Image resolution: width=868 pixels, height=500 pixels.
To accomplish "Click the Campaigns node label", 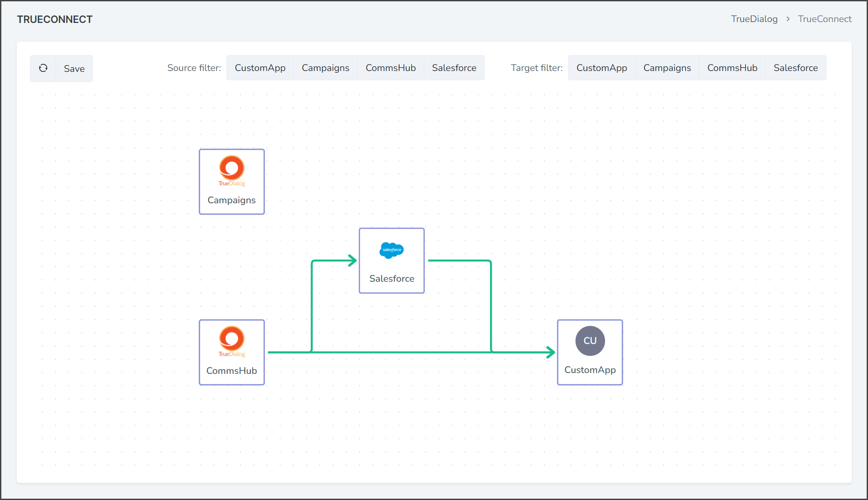I will click(231, 200).
